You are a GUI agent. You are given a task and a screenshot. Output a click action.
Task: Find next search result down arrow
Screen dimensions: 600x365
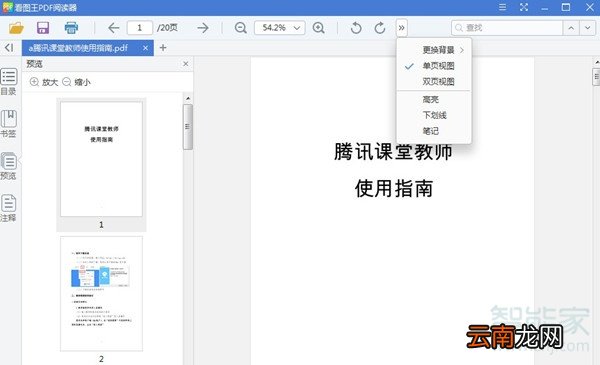[587, 28]
